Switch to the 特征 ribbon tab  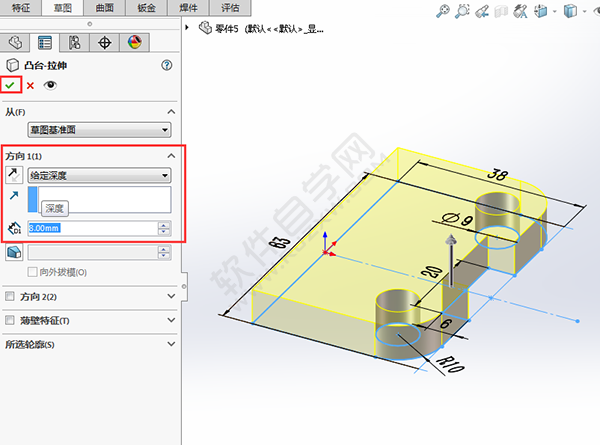(x=21, y=8)
